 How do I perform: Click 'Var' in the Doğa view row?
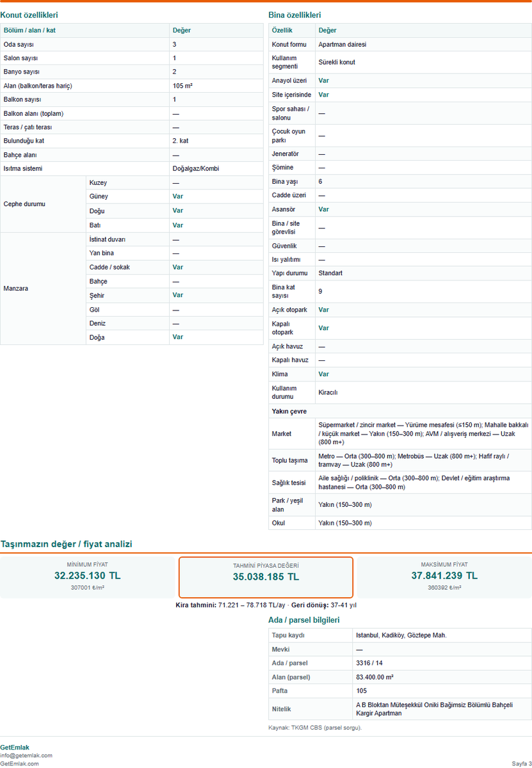click(177, 337)
